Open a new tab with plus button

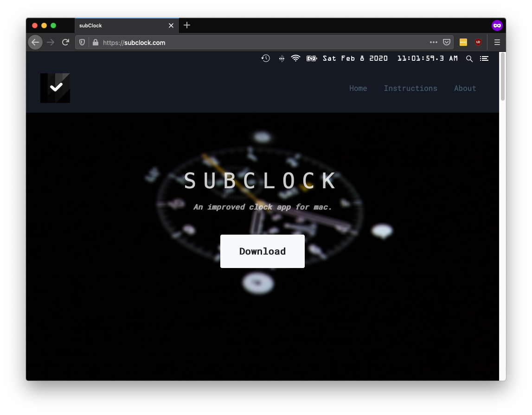[x=186, y=25]
